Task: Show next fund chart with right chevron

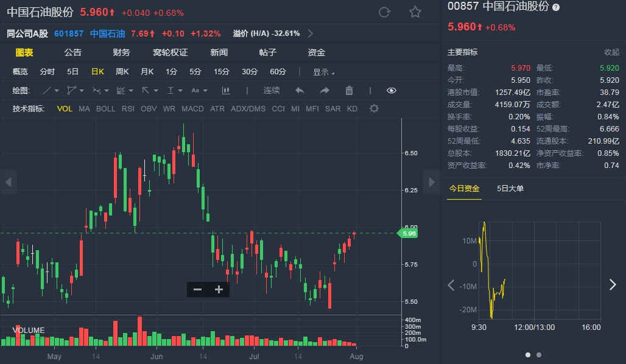Action: [x=613, y=285]
